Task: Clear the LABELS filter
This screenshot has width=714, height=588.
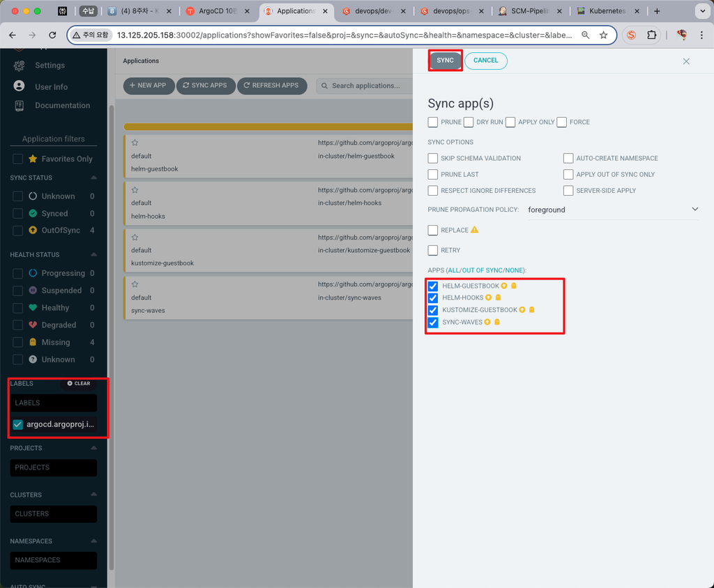Action: [79, 383]
